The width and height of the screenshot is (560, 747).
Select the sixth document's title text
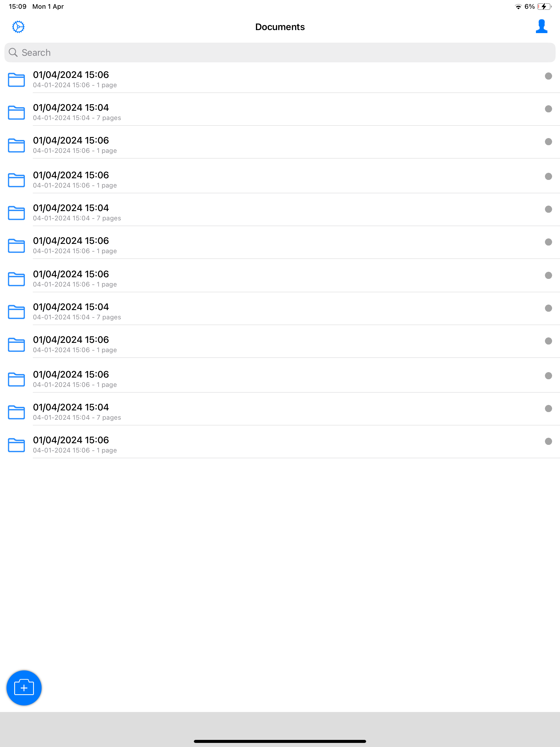click(x=71, y=241)
